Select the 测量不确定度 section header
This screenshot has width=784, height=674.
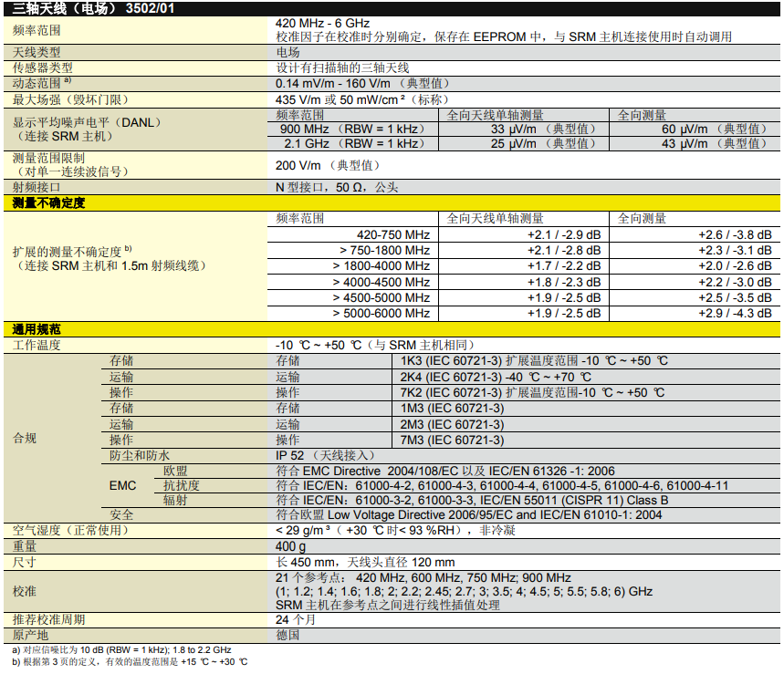(x=48, y=203)
